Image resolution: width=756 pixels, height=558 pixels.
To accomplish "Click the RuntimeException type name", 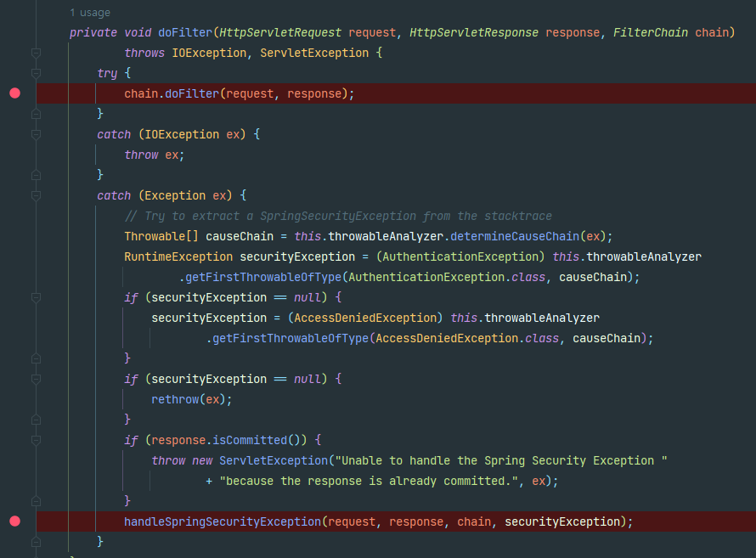I will (178, 256).
